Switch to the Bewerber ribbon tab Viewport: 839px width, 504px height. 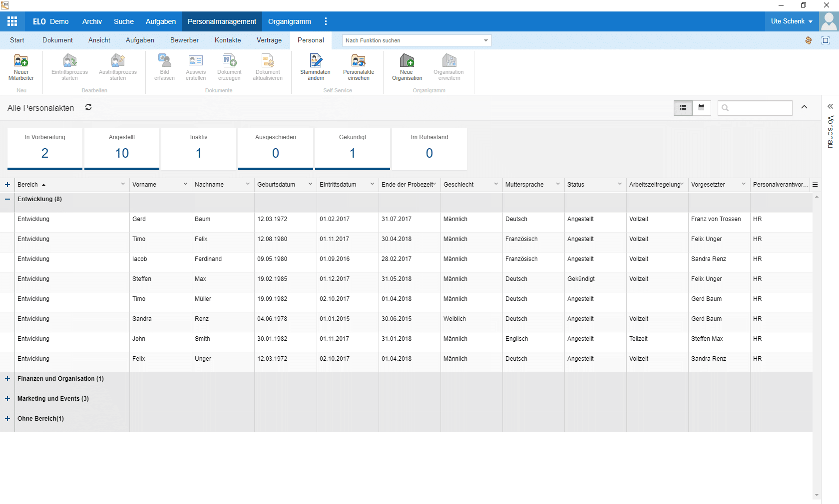tap(184, 40)
